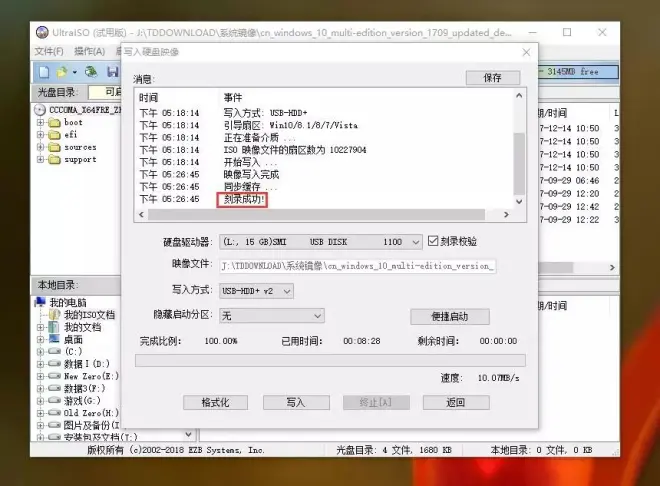660x486 pixels.
Task: Select the Old Zero(H:) drive
Action: [x=91, y=413]
